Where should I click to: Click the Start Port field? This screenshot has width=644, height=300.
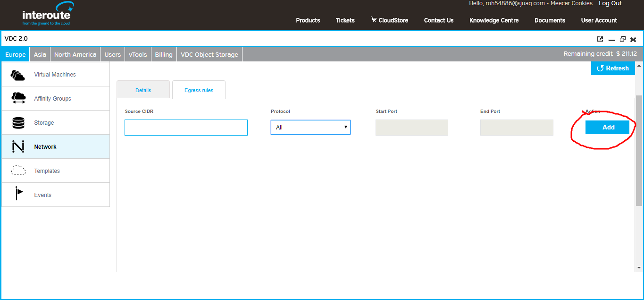coord(412,128)
